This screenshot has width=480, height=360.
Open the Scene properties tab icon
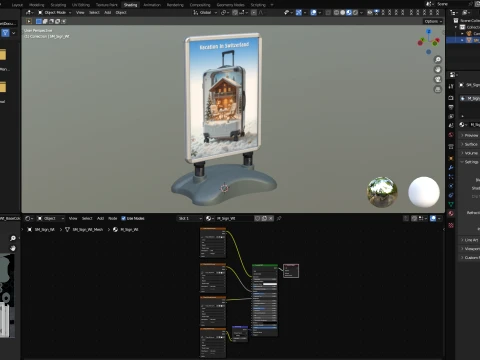pyautogui.click(x=451, y=126)
